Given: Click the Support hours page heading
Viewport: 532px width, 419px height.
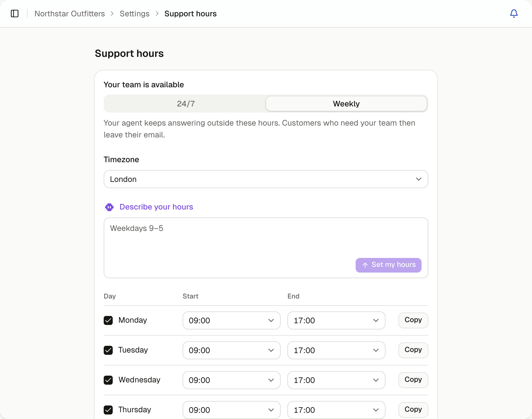Looking at the screenshot, I should pyautogui.click(x=129, y=54).
